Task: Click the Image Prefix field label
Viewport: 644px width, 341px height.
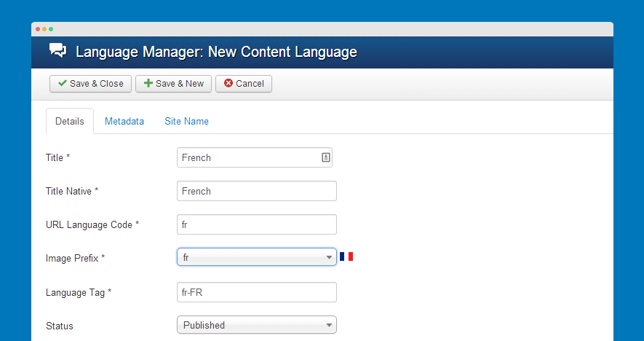Action: point(75,258)
